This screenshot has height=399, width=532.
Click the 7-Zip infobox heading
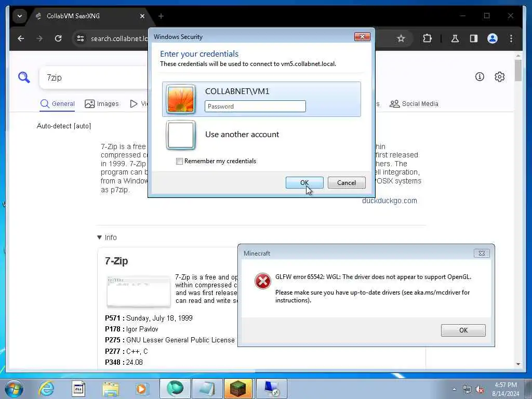(x=116, y=261)
